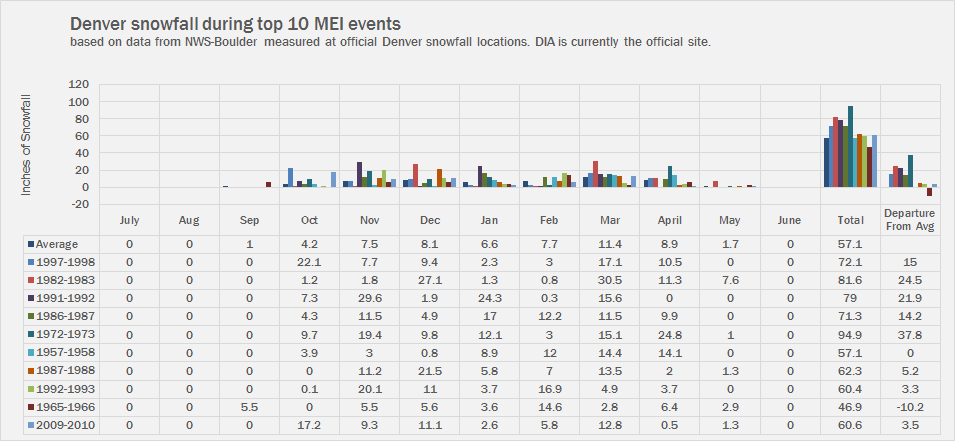
Task: Click the tallest teal bar in the Total group
Action: point(850,147)
